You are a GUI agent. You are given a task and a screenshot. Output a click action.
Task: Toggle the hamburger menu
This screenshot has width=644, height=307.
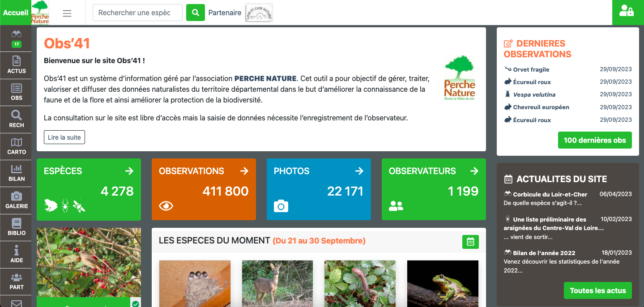(67, 13)
